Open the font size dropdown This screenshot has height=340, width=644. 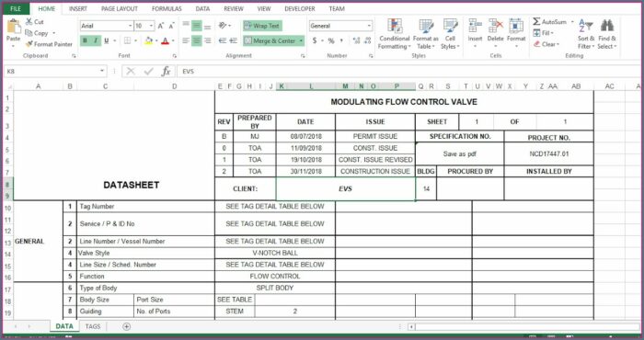(x=151, y=26)
